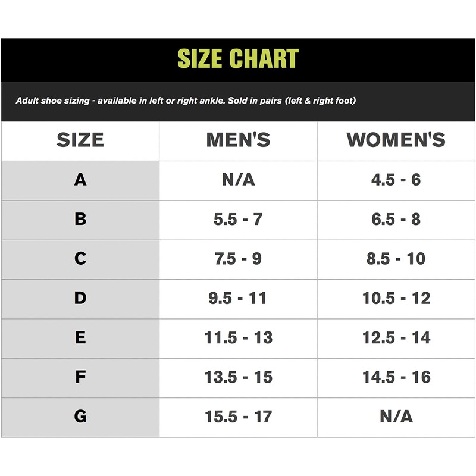The width and height of the screenshot is (476, 476).
Task: Click the size A row label
Action: tap(80, 180)
